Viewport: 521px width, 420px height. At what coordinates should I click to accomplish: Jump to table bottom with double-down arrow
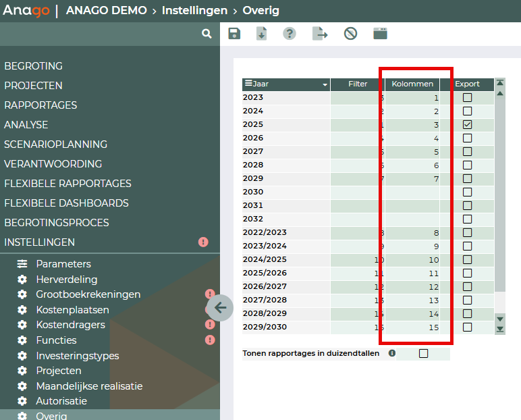pyautogui.click(x=500, y=330)
